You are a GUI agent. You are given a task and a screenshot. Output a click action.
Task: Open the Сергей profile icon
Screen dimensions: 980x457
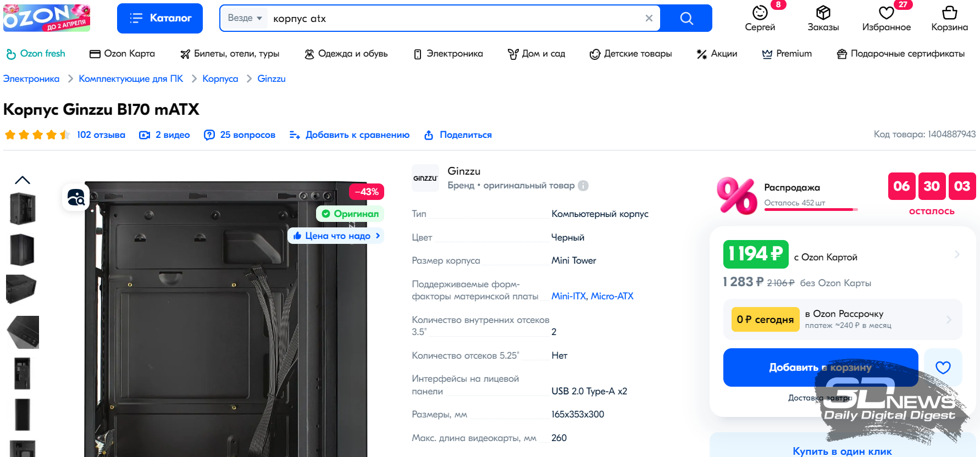[760, 18]
